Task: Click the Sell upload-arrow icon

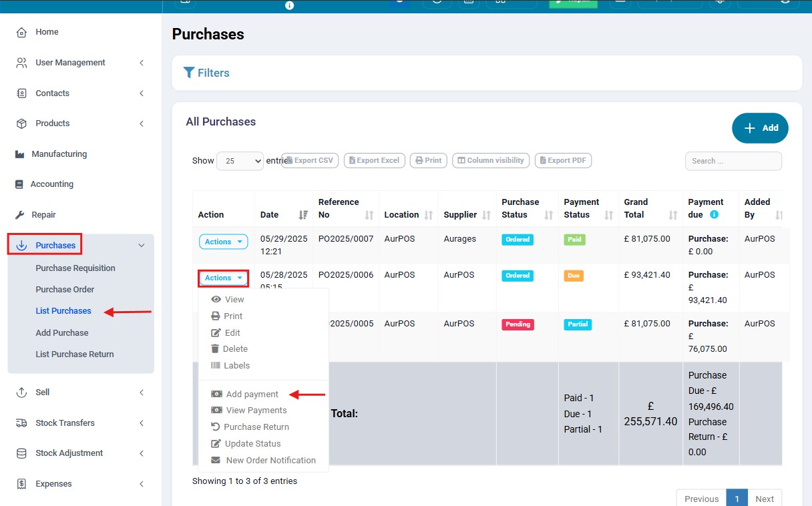Action: pos(21,393)
